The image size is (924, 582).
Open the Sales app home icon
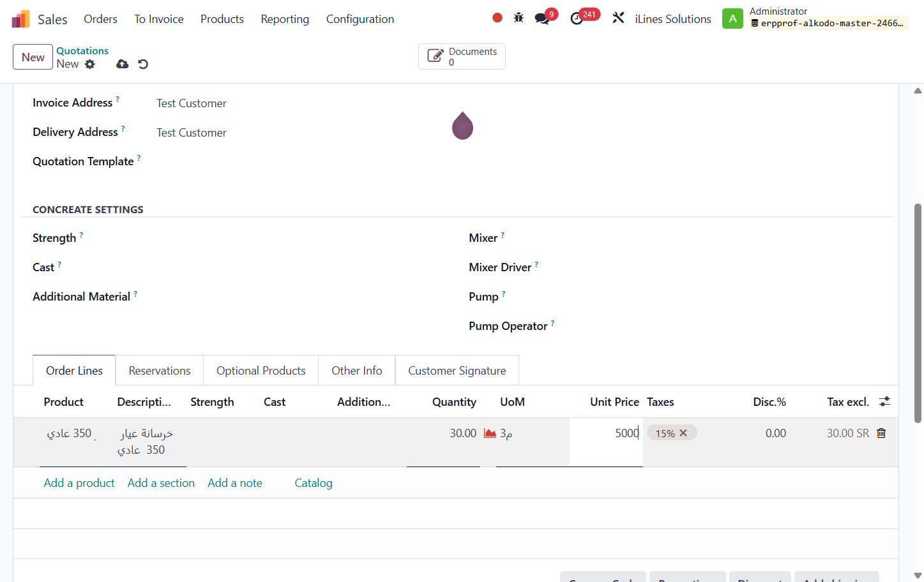[x=21, y=19]
